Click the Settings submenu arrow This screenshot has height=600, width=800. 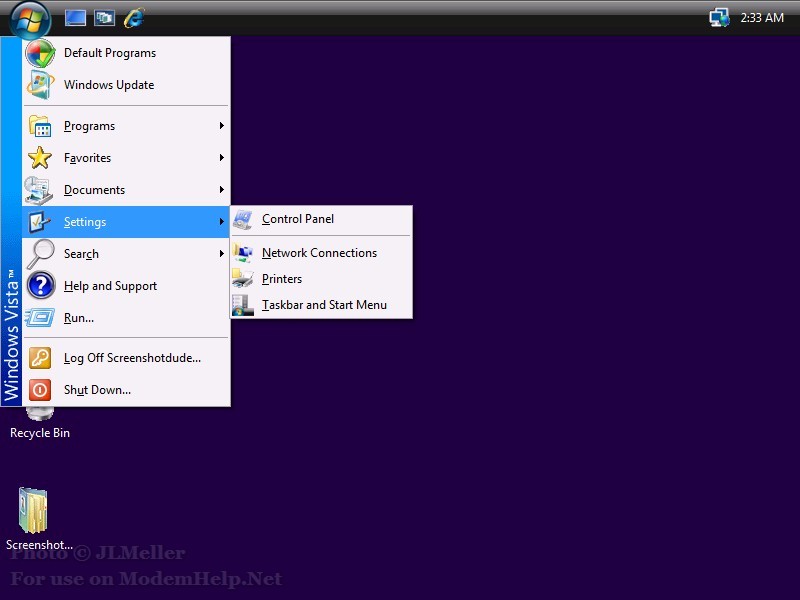pos(221,221)
